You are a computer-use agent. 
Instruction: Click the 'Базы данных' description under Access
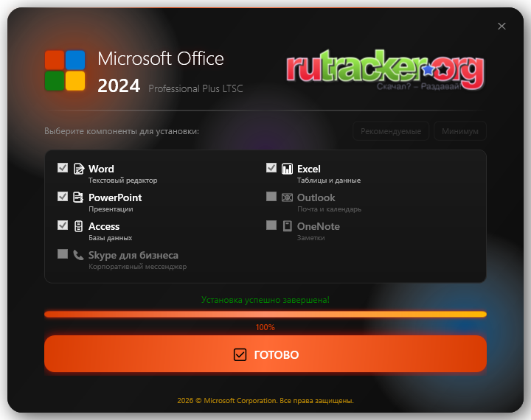click(111, 238)
